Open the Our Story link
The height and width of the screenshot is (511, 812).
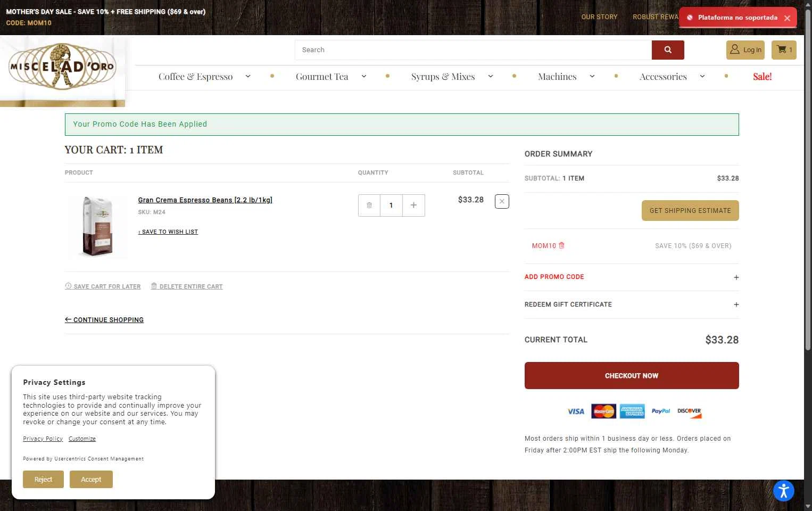599,17
